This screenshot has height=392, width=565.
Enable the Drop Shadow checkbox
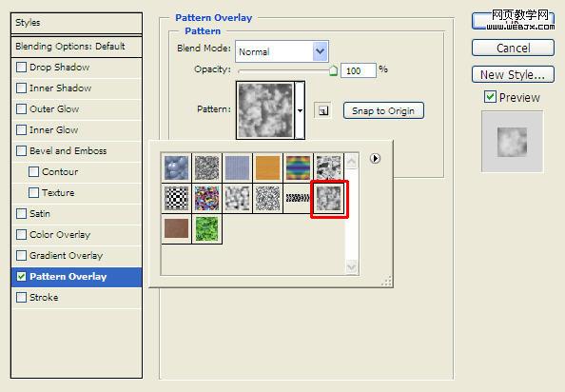point(22,67)
